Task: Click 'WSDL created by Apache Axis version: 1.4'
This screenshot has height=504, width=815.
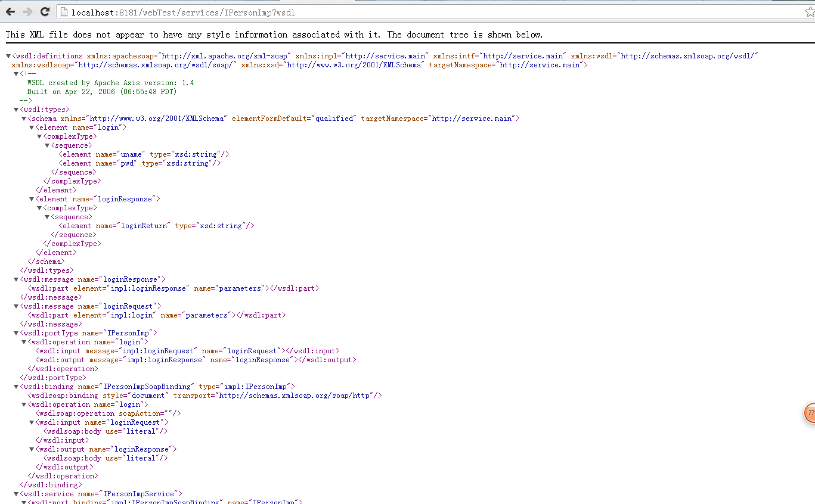Action: coord(110,83)
